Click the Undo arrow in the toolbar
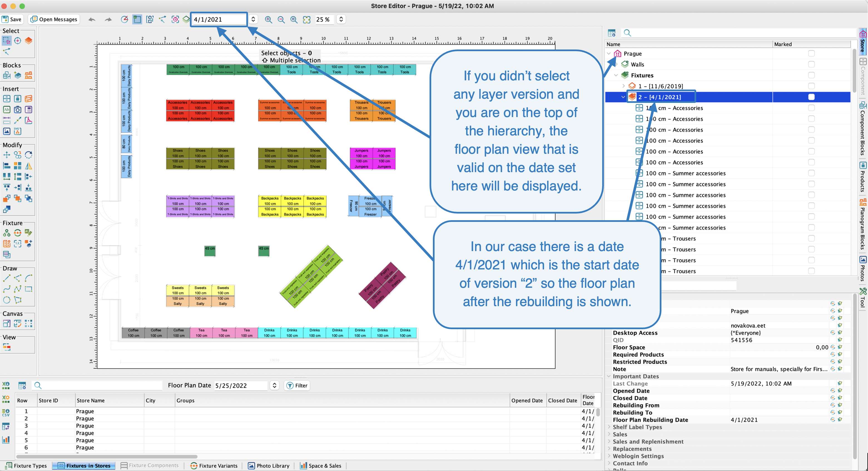 click(x=92, y=19)
